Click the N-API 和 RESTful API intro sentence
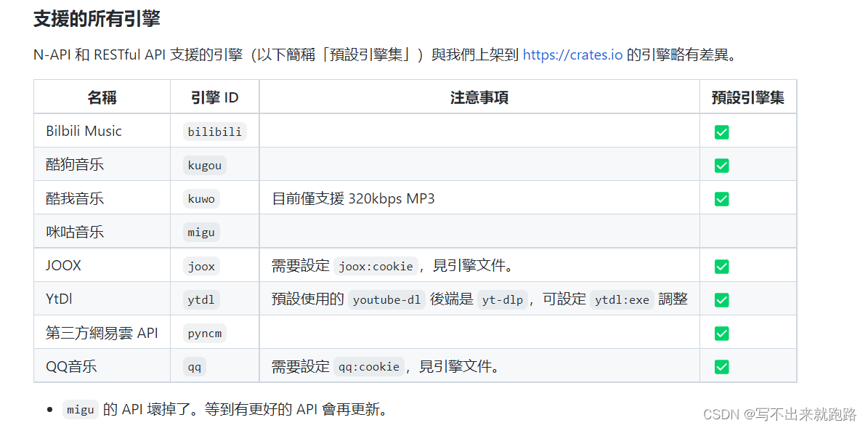This screenshot has width=868, height=428. coord(385,54)
